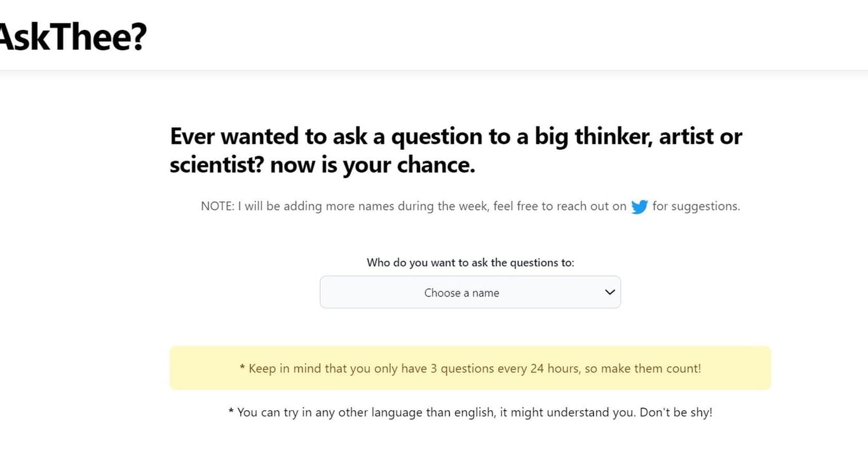868x452 pixels.
Task: Click the yellow 3-questions notice banner
Action: (470, 368)
